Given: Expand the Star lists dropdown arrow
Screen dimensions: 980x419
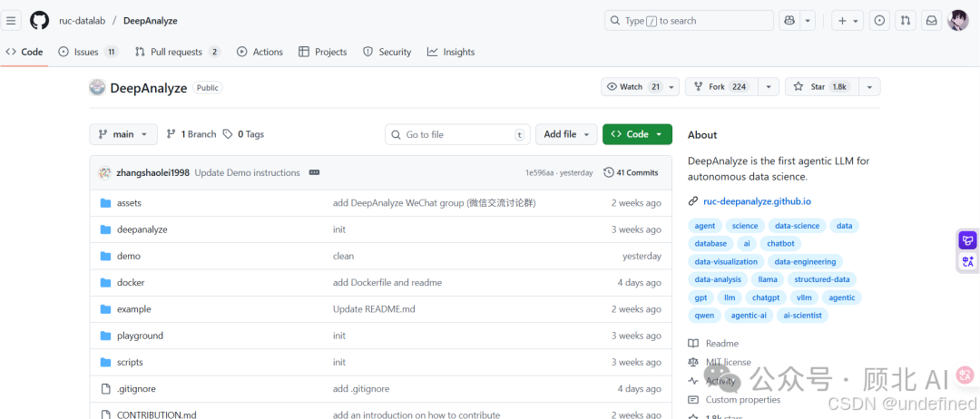Looking at the screenshot, I should [x=869, y=87].
